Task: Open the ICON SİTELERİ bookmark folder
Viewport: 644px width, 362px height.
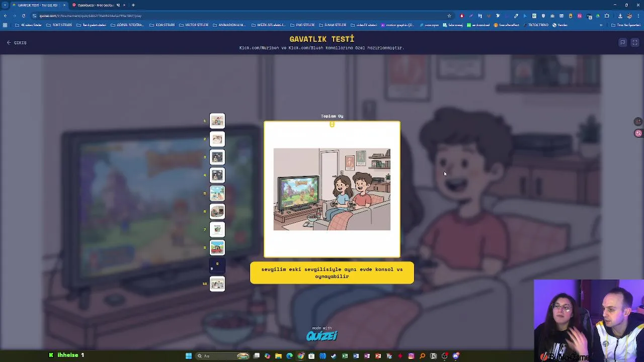Action: click(x=162, y=25)
